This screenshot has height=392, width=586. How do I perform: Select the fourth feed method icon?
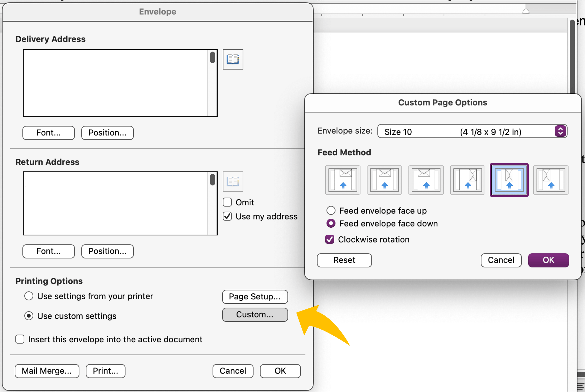468,180
